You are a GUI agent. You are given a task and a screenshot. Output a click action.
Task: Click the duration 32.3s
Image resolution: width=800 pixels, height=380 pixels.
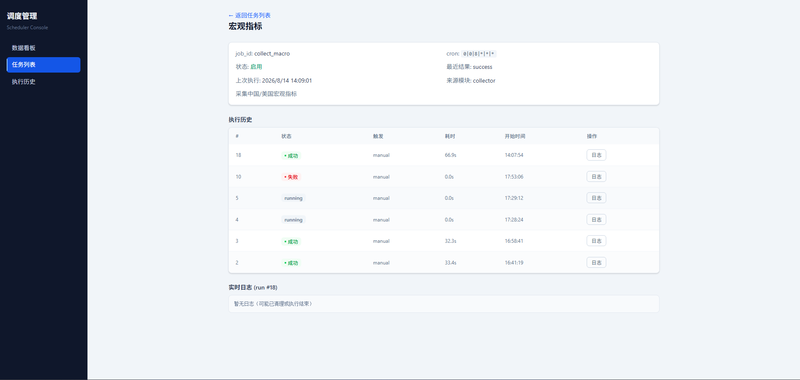coord(451,241)
